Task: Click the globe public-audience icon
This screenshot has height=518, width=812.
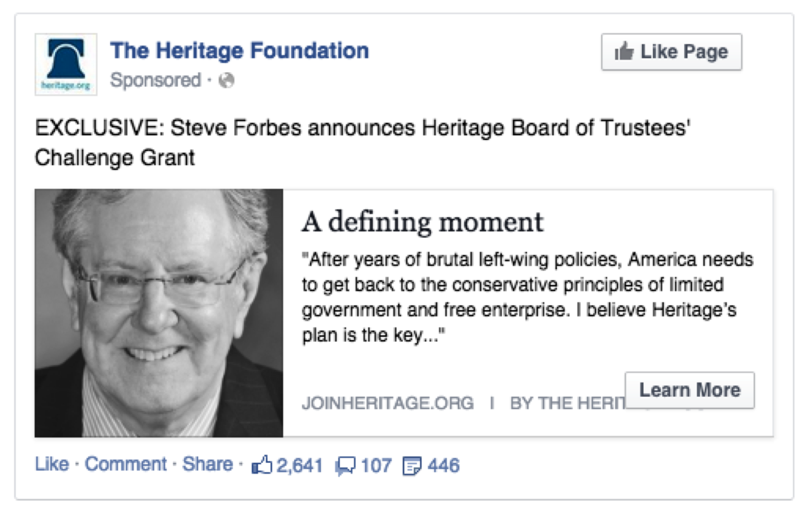Action: (x=226, y=81)
